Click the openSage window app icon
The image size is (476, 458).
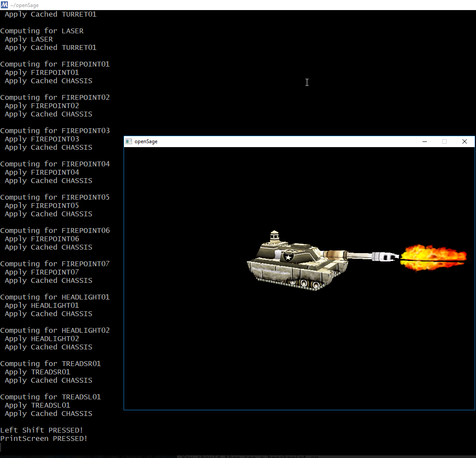(129, 141)
